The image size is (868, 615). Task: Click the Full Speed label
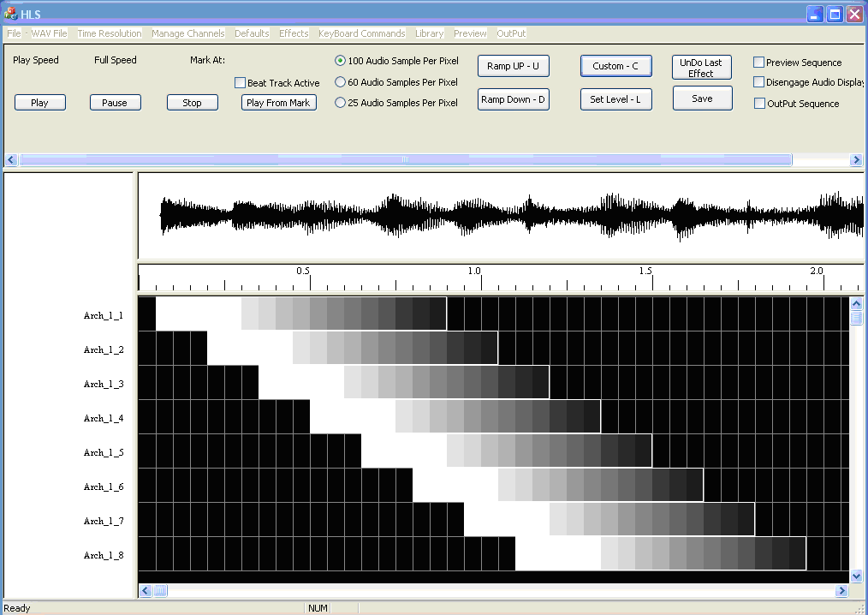(x=116, y=60)
